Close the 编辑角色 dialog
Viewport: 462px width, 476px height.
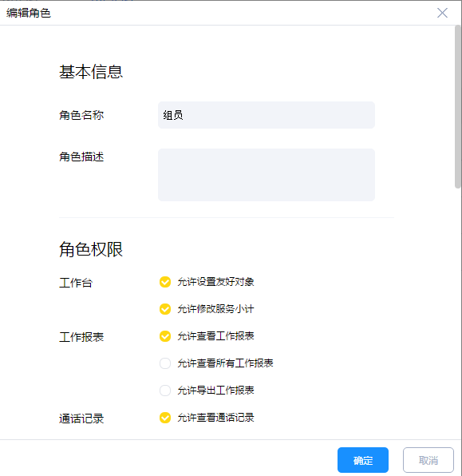442,13
